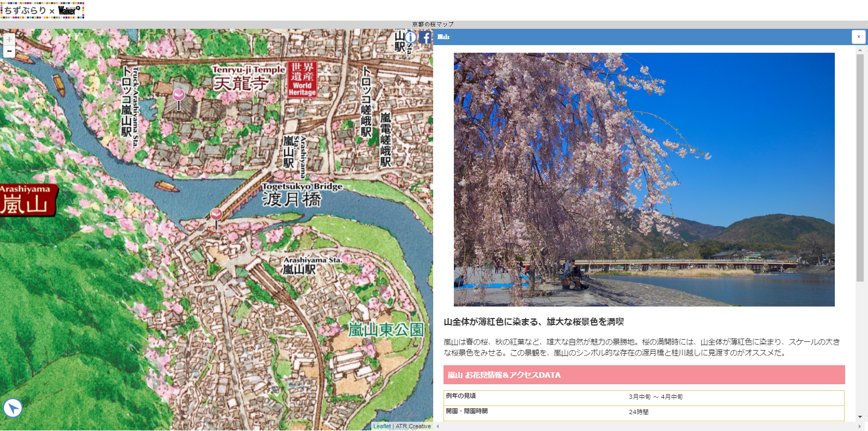
Task: Click the zoom in plus button
Action: 9,40
